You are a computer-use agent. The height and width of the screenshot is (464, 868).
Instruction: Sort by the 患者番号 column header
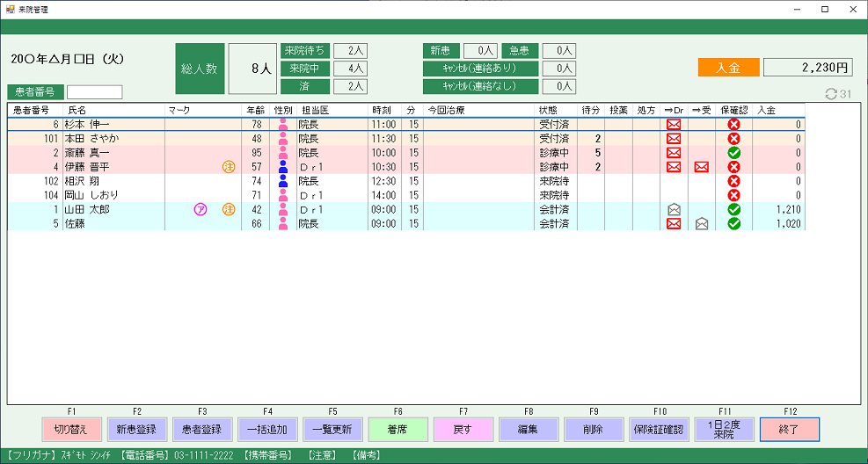32,111
